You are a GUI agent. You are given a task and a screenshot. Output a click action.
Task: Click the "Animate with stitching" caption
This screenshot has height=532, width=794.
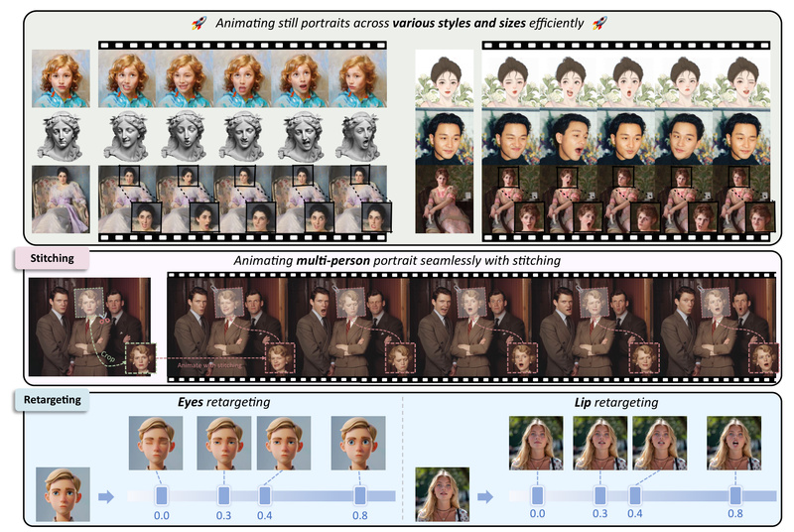point(209,365)
